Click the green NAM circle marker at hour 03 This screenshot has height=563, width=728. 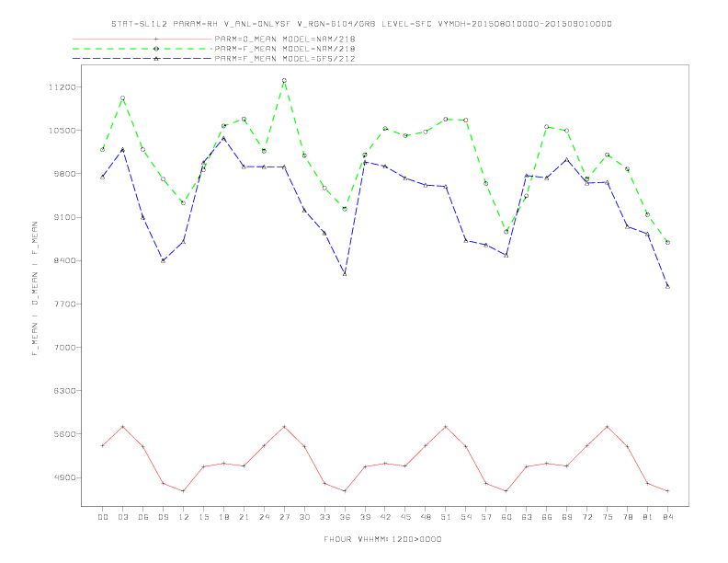click(122, 98)
